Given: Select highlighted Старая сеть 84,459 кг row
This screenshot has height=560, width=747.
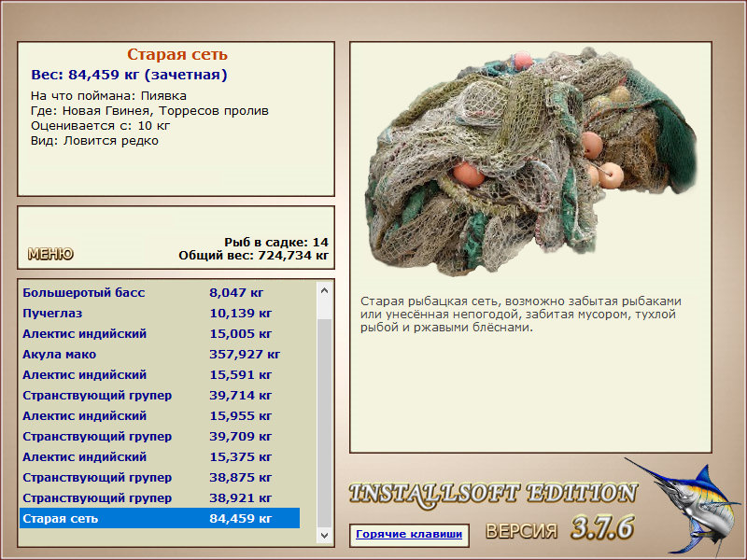Looking at the screenshot, I should [x=160, y=518].
